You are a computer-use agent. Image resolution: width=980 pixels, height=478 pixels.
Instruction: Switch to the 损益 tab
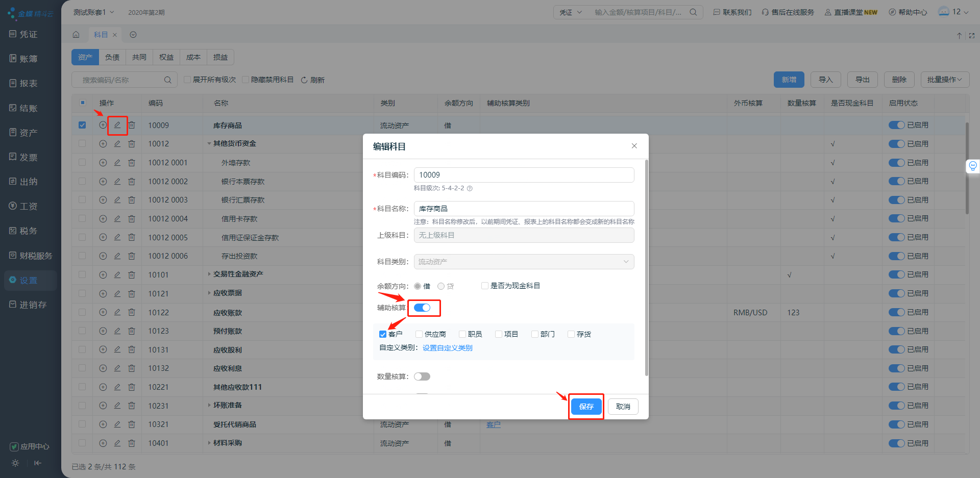pyautogui.click(x=220, y=57)
